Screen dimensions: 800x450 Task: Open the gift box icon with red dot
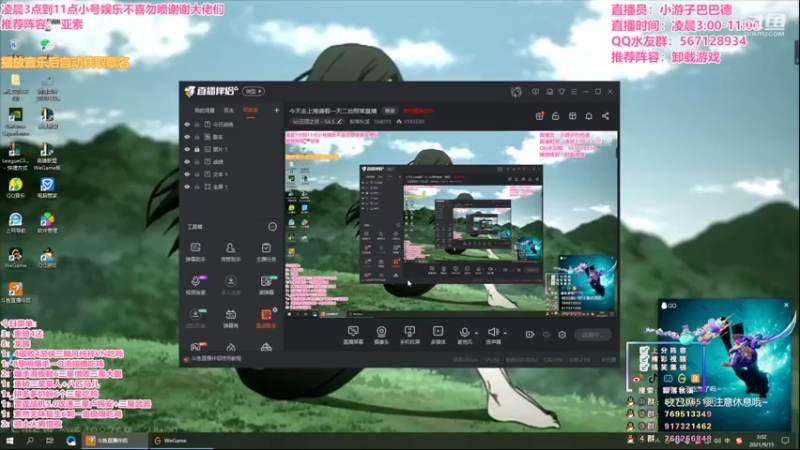(539, 116)
